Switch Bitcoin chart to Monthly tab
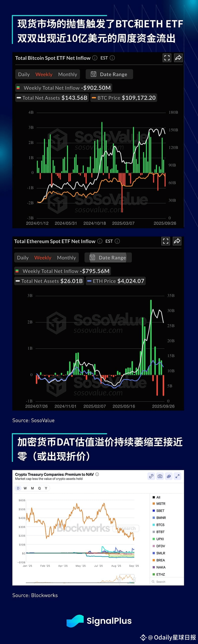 [67, 74]
